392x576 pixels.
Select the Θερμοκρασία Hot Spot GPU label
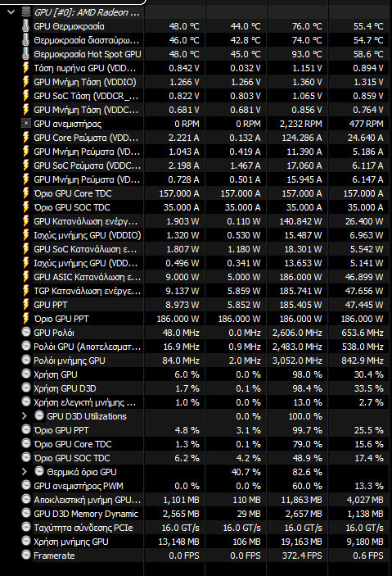[88, 54]
